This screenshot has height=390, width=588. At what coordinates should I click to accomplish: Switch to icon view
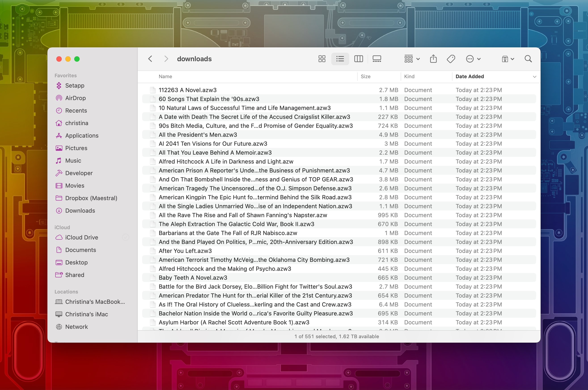(x=322, y=59)
